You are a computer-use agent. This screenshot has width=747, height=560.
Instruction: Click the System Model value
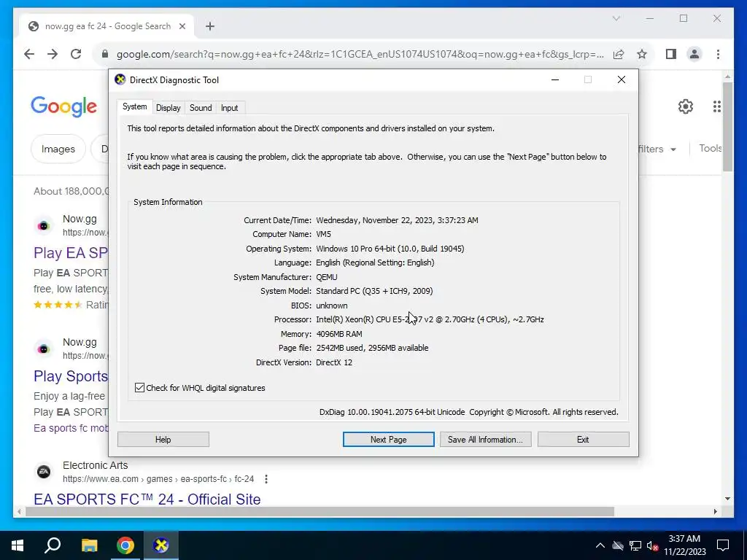[x=374, y=291]
